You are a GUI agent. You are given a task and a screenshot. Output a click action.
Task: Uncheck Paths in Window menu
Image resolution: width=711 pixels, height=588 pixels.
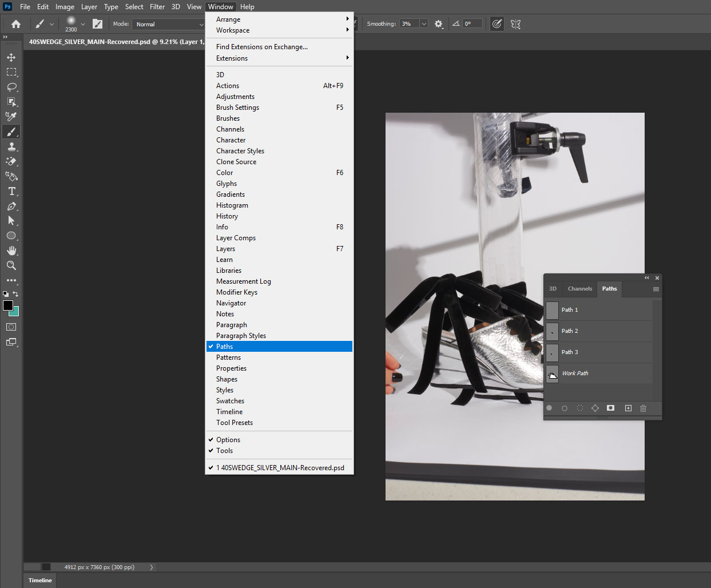(224, 347)
